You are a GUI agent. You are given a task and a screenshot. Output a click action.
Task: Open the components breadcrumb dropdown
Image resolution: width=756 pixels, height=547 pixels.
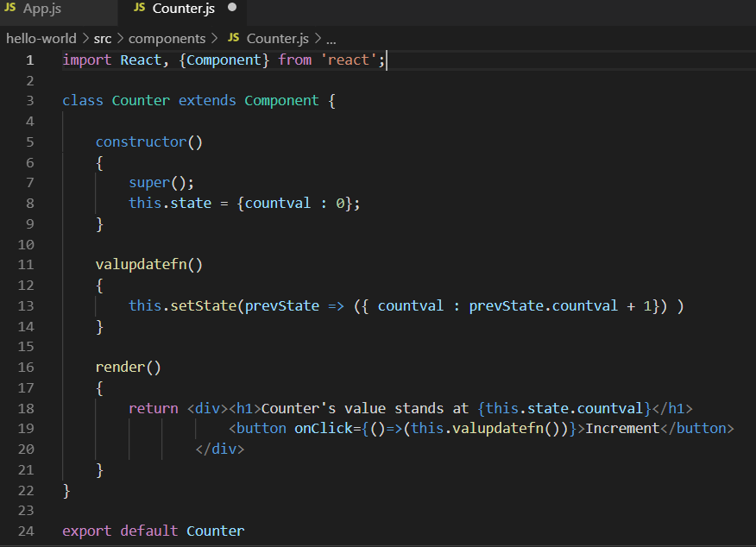[x=167, y=39]
